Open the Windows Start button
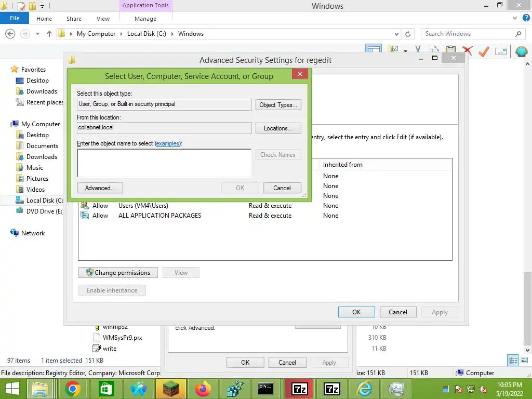 (x=12, y=389)
